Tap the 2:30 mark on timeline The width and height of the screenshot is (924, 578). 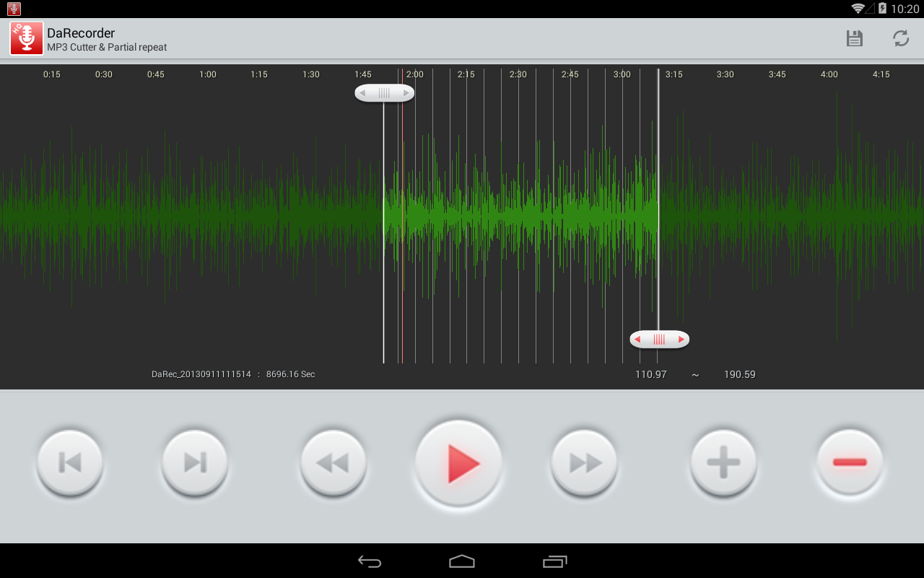point(518,74)
